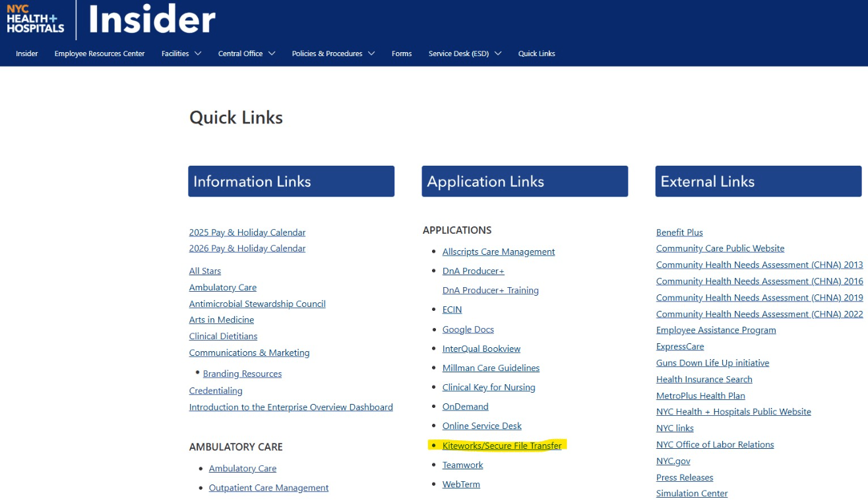
Task: Open the Google Docs link
Action: [468, 329]
